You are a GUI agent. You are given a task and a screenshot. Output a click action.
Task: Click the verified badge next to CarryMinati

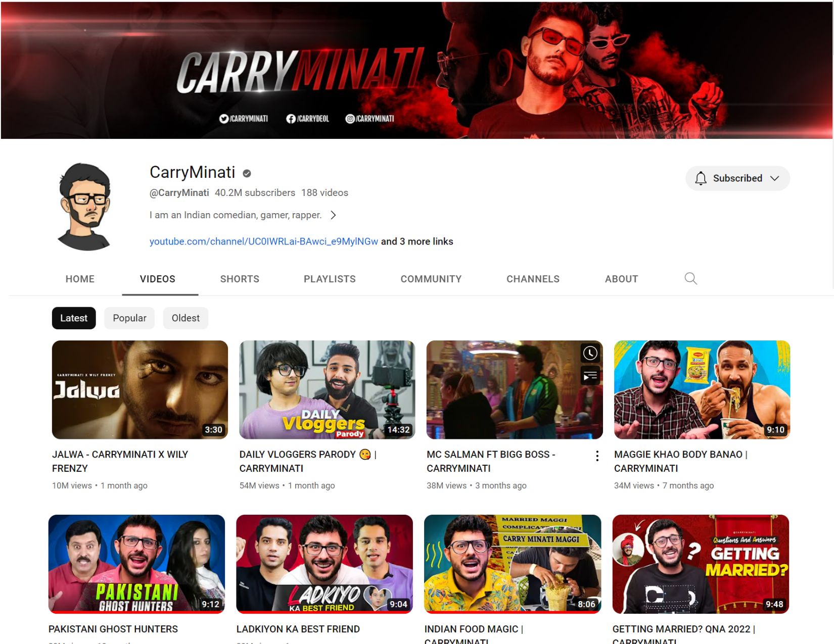click(247, 173)
